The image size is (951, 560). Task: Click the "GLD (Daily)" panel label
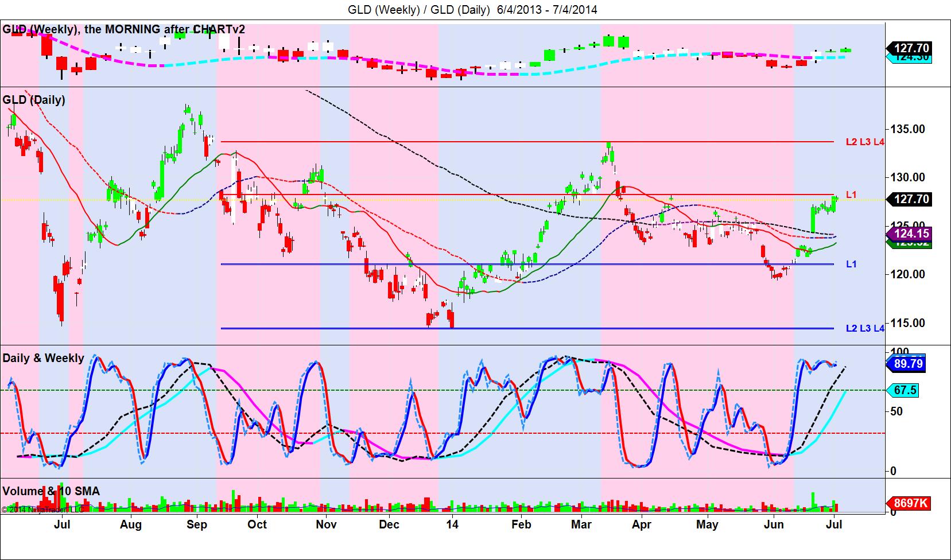pos(34,100)
